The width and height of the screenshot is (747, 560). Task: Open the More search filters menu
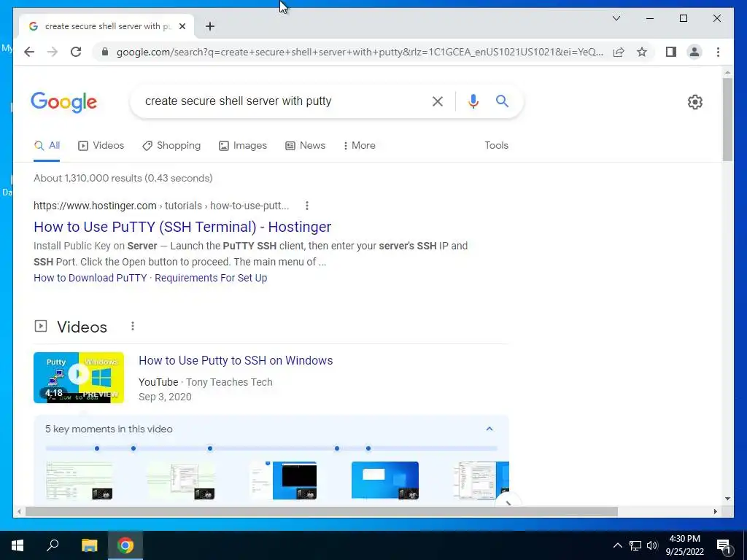pos(359,146)
